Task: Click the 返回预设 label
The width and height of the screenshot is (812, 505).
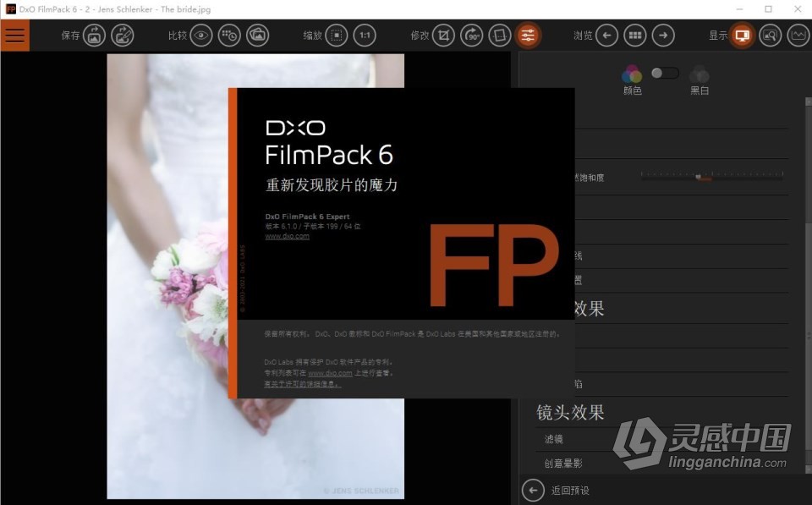Action: point(570,490)
